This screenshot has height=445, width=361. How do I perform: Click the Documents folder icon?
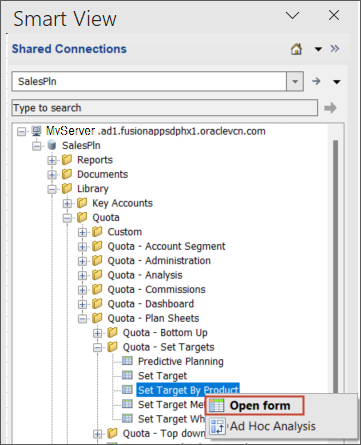(67, 174)
